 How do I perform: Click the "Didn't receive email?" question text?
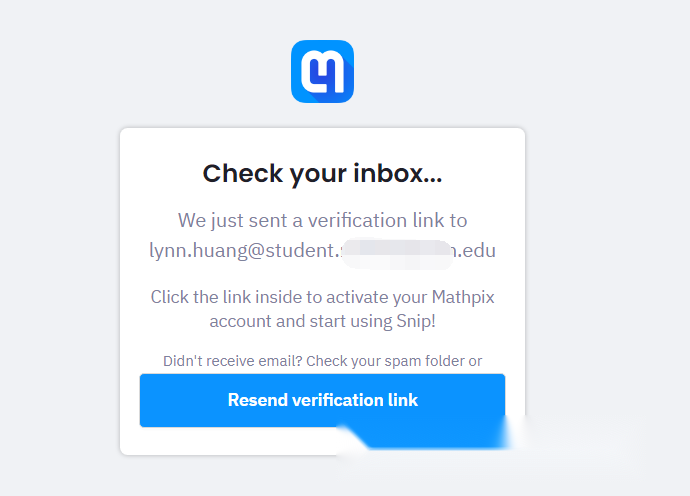232,361
